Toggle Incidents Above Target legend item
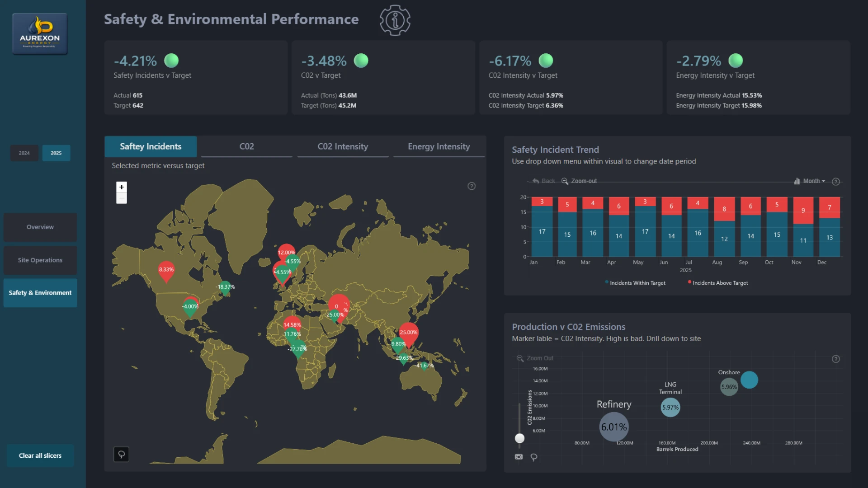868x488 pixels. coord(718,283)
